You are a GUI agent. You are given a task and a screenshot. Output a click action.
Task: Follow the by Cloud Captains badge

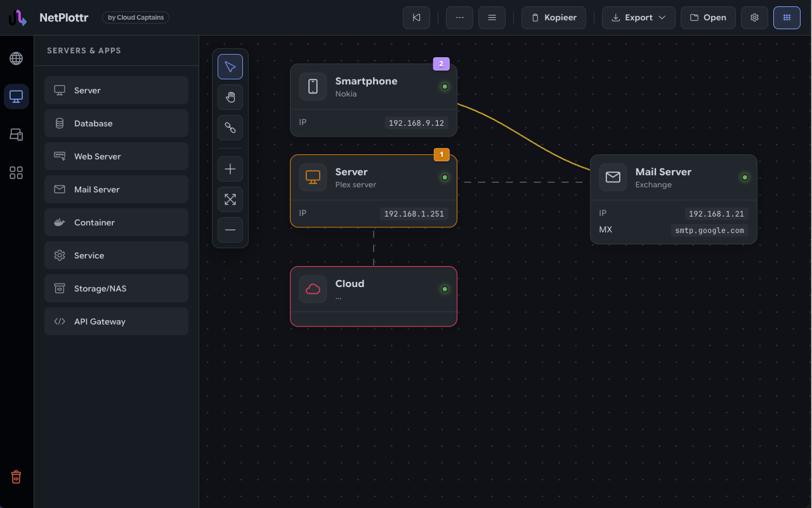coord(136,18)
